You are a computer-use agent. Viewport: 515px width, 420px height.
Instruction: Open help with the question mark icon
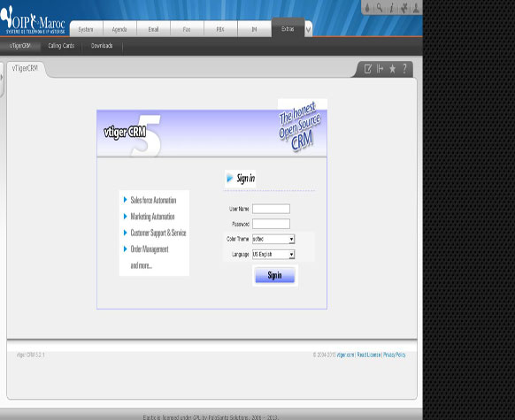404,69
